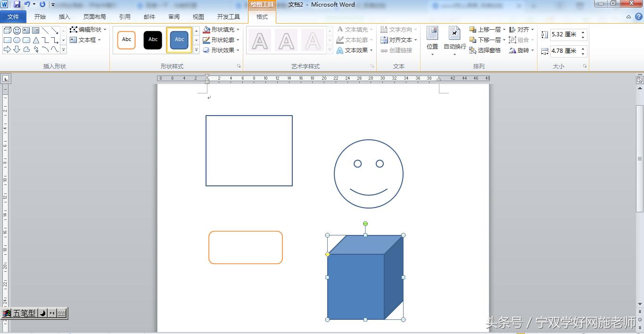Expand the shape styles gallery with More arrow
Viewport: 644px width, 334px height.
pyautogui.click(x=196, y=50)
